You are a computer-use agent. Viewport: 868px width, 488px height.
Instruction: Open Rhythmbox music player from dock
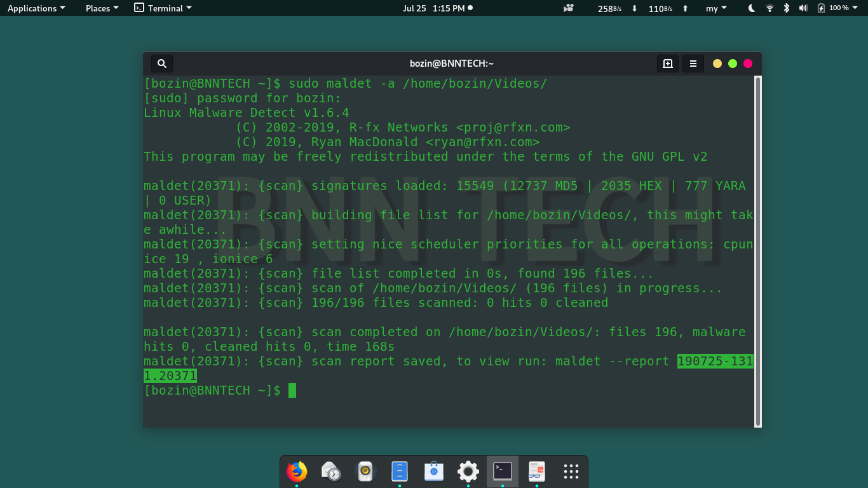click(365, 471)
